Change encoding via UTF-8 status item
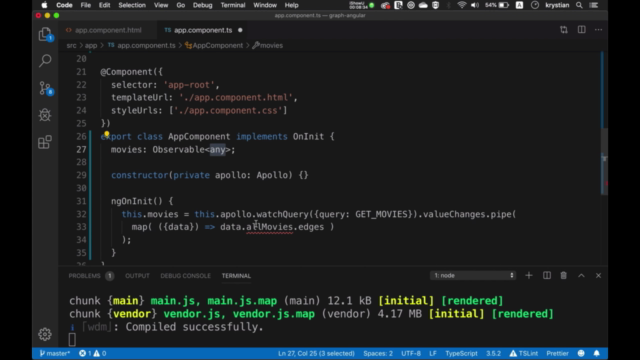Viewport: 640px width, 360px height. tap(411, 353)
